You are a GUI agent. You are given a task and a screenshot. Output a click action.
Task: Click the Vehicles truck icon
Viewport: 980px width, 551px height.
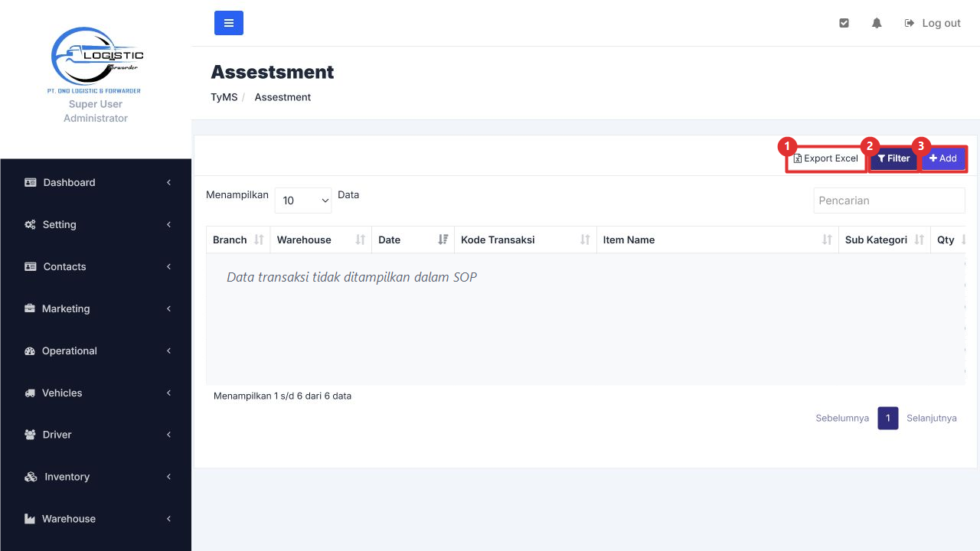pyautogui.click(x=31, y=393)
